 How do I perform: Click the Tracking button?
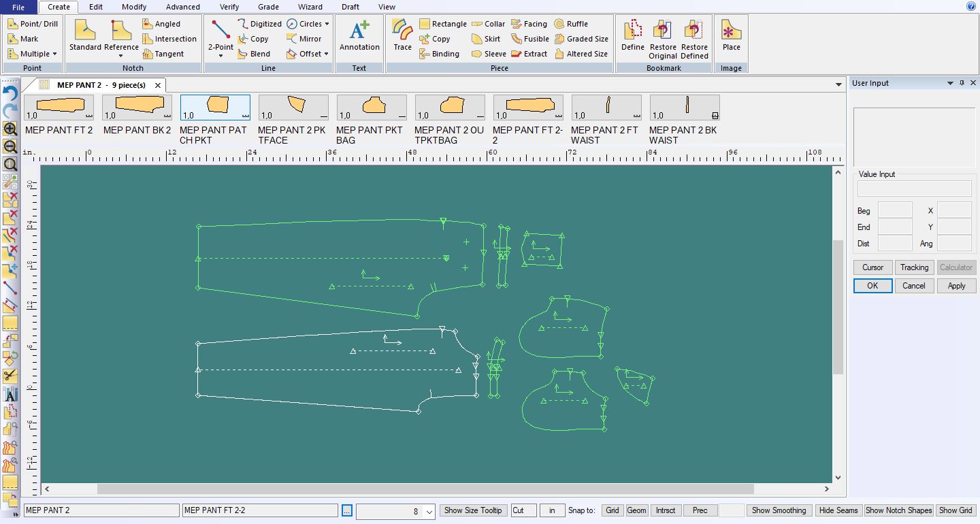tap(914, 267)
